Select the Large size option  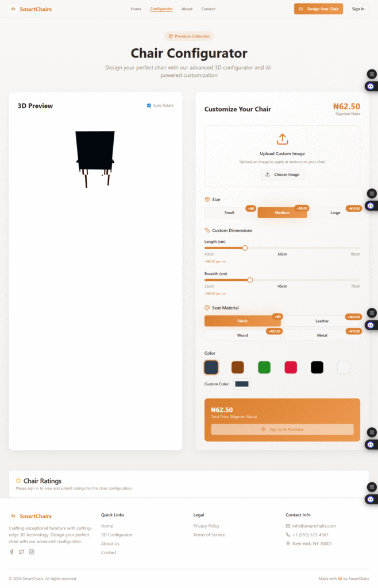click(x=335, y=212)
